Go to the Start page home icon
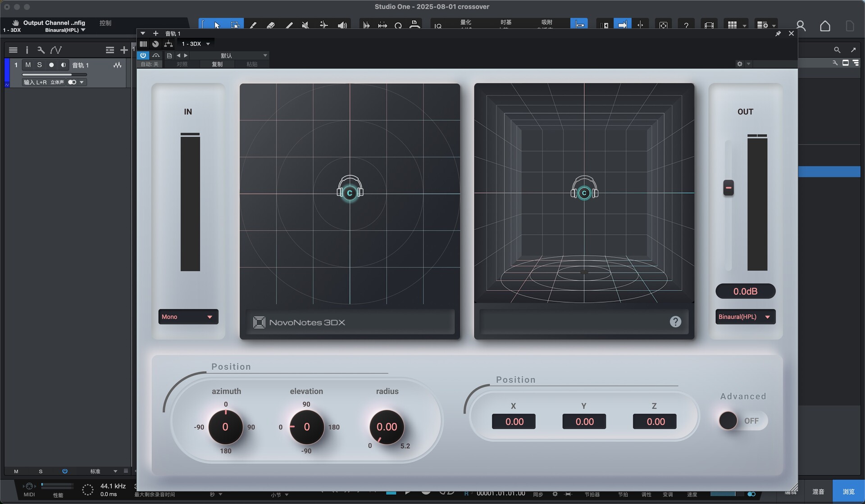 coord(825,26)
